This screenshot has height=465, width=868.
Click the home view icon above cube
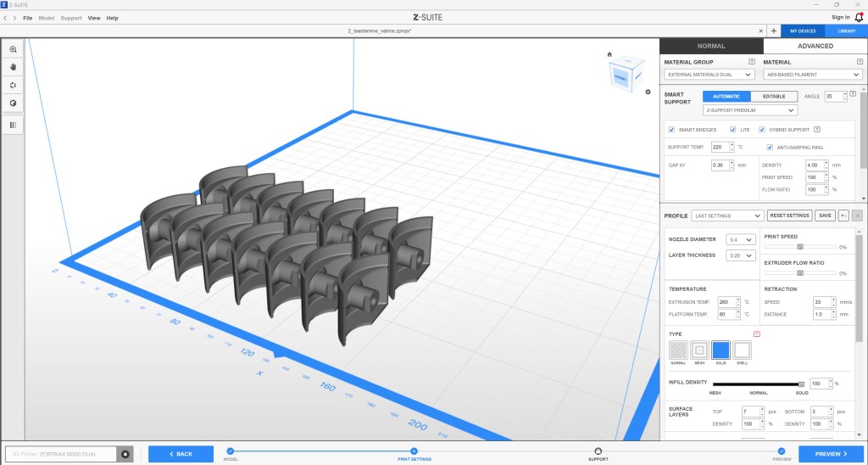pos(609,55)
